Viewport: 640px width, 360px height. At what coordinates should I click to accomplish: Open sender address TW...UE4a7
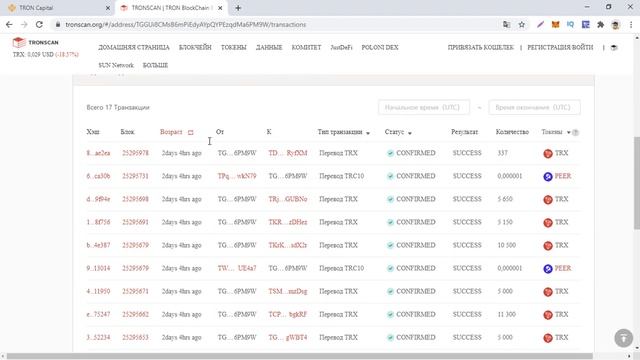coord(237,268)
